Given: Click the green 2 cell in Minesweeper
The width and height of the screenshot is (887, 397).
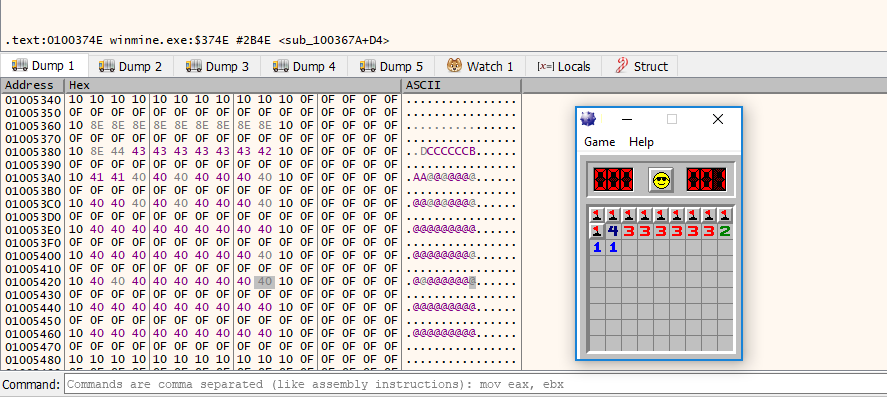Looking at the screenshot, I should click(x=725, y=231).
